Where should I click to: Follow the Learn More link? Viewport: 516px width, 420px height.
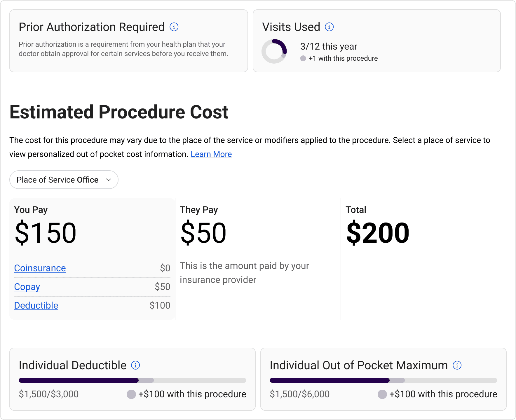[211, 154]
